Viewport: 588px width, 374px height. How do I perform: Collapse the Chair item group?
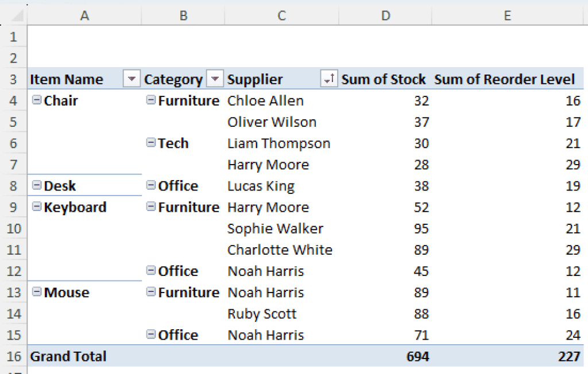pyautogui.click(x=36, y=101)
